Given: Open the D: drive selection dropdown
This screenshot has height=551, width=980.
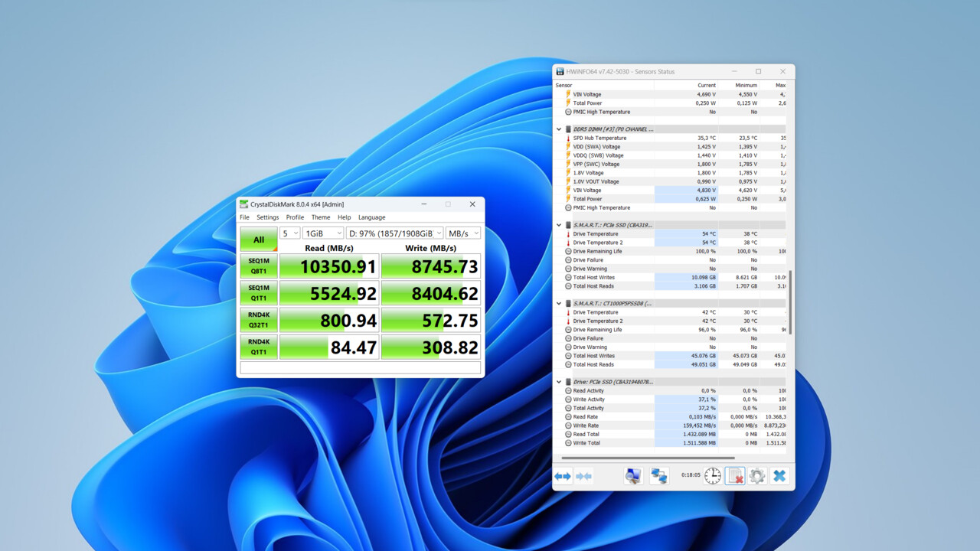Looking at the screenshot, I should pyautogui.click(x=394, y=233).
